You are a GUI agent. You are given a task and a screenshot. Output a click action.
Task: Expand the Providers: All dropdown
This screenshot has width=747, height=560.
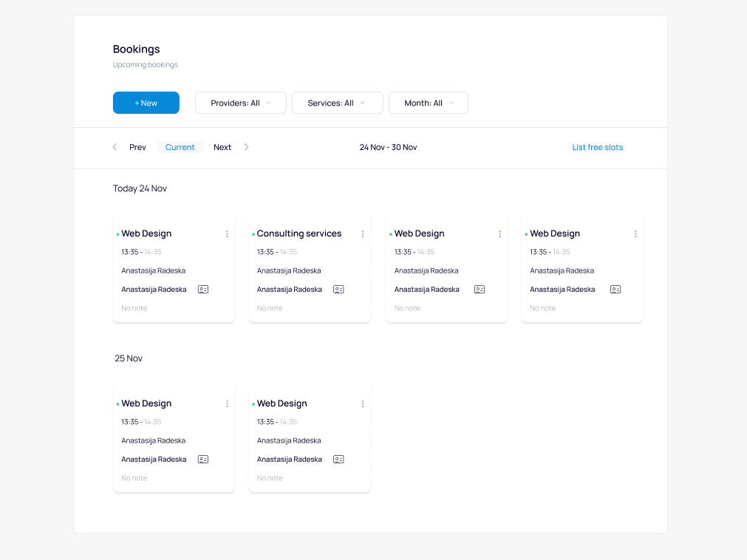[x=241, y=103]
